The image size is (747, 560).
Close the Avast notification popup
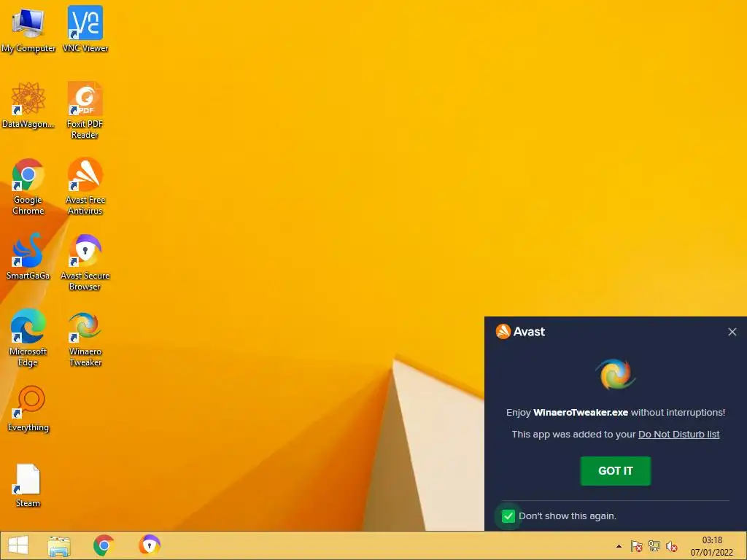tap(732, 332)
